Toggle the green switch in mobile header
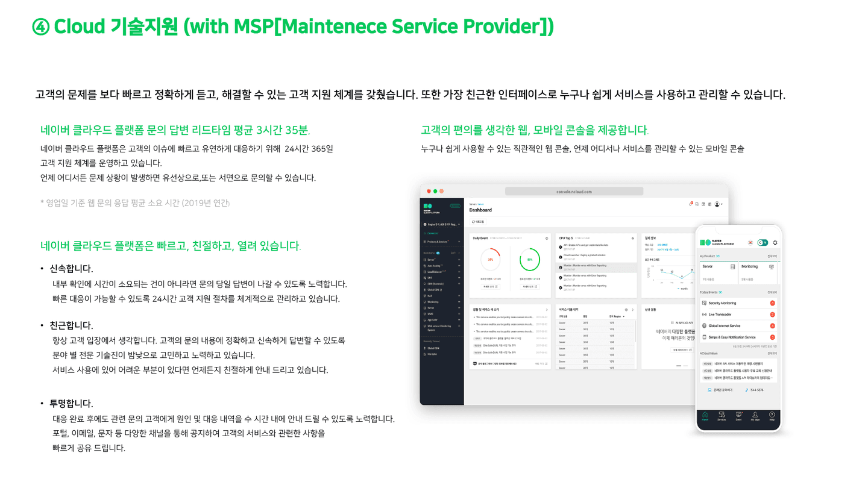The height and width of the screenshot is (488, 868). pyautogui.click(x=763, y=242)
